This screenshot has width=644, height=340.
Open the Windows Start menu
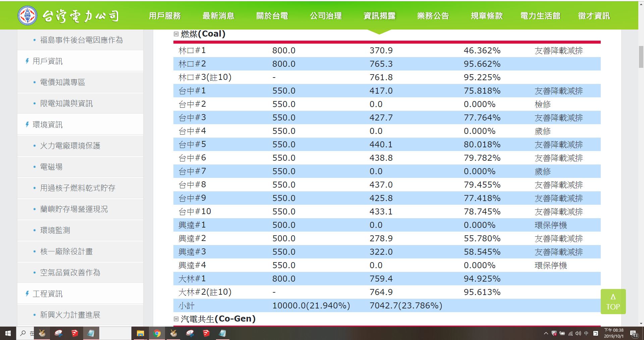coord(8,333)
